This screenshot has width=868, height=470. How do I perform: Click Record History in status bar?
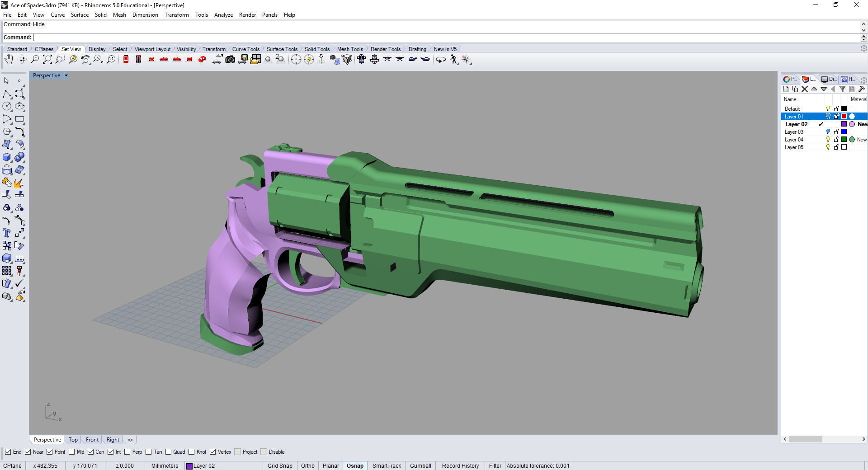click(460, 466)
